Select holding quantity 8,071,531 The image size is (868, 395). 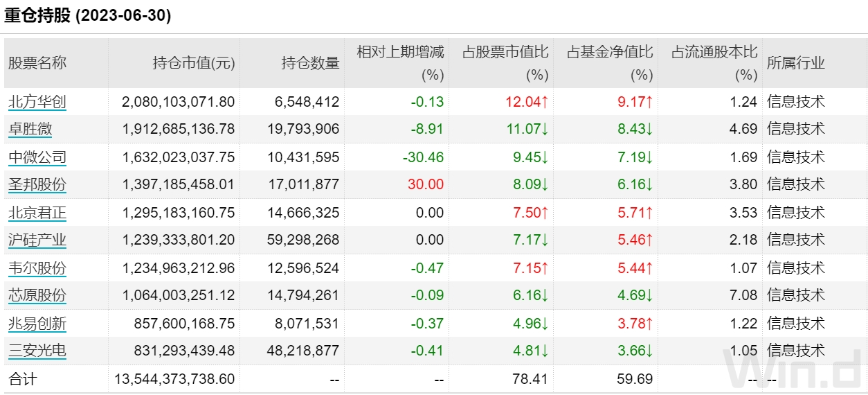(307, 324)
